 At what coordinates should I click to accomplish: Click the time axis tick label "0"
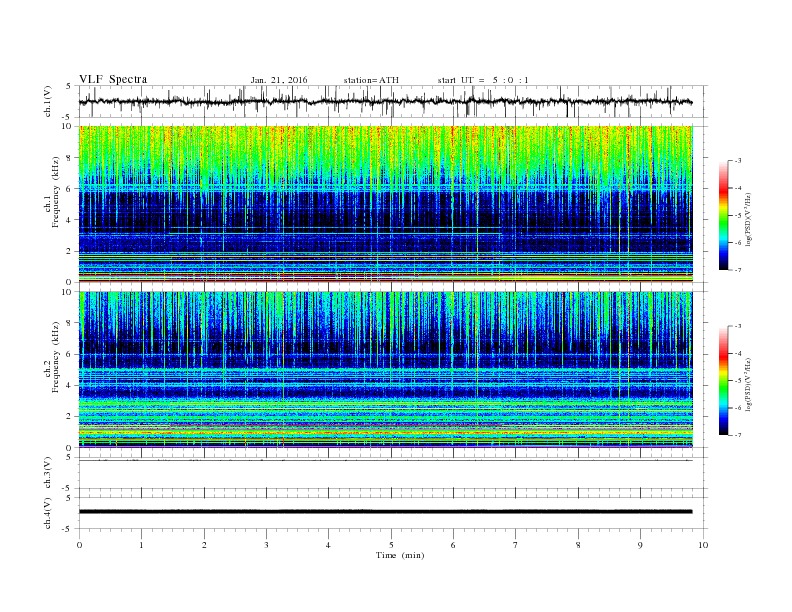pyautogui.click(x=79, y=545)
